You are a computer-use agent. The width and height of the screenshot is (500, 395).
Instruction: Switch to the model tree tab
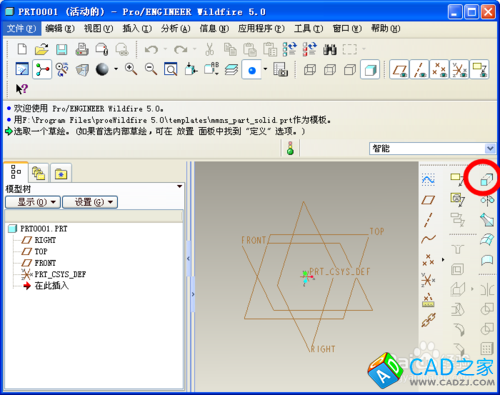(16, 172)
